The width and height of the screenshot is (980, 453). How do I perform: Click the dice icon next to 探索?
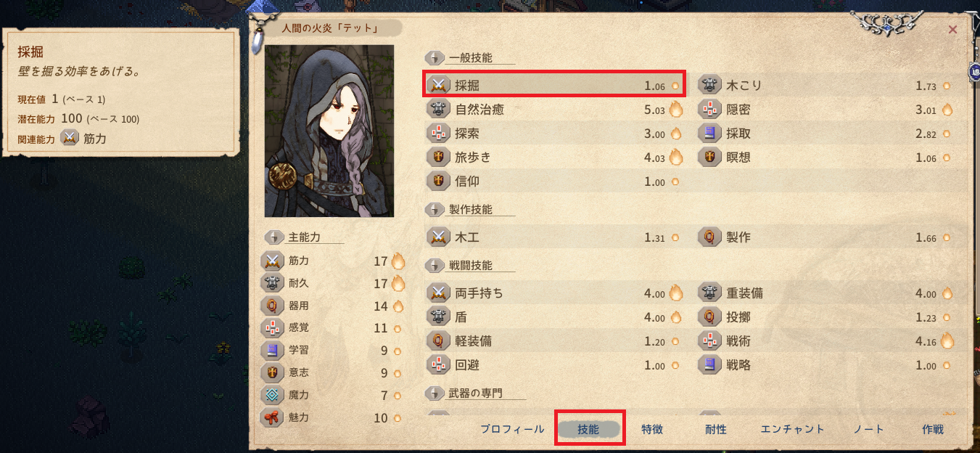pyautogui.click(x=437, y=134)
